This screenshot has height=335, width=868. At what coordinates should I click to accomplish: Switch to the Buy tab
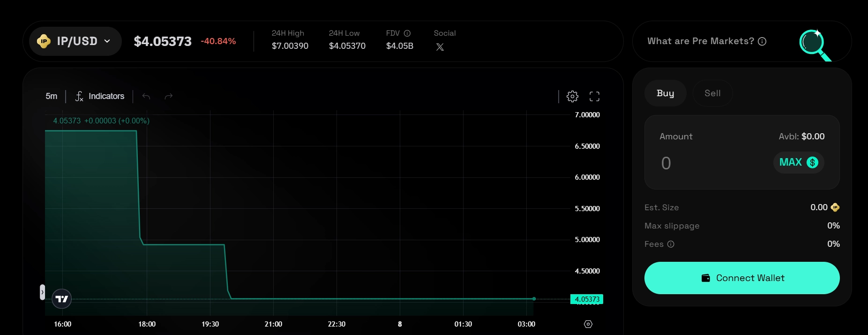point(666,93)
